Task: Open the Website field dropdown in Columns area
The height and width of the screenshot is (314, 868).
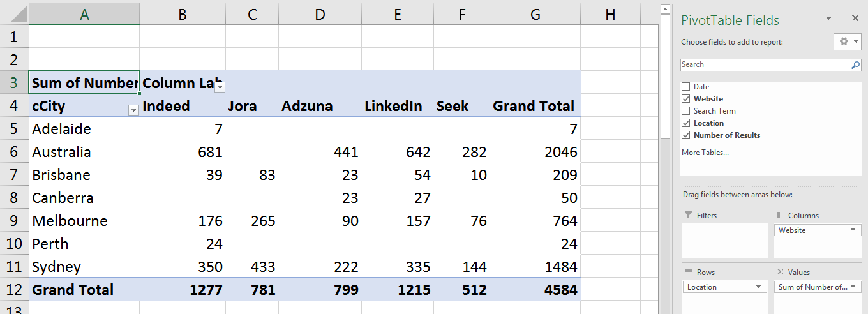Action: pos(853,230)
